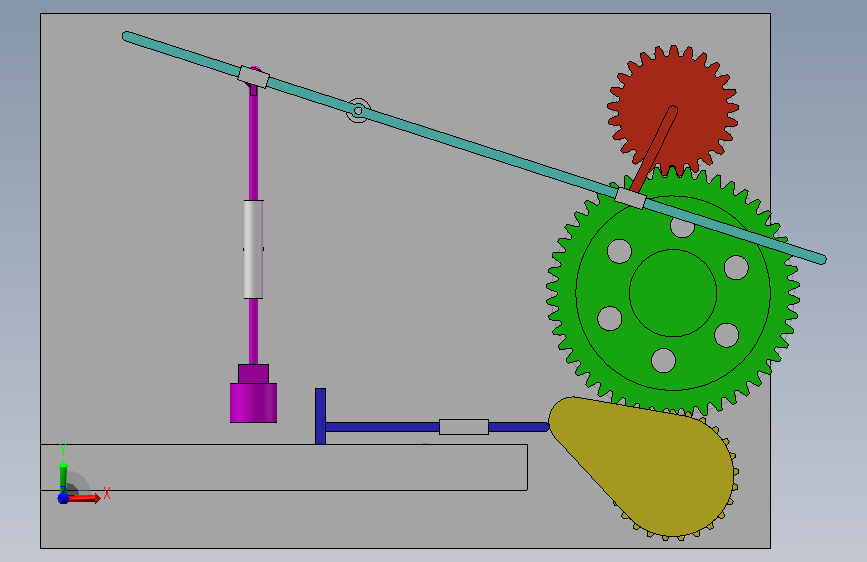Screen dimensions: 867x562
Task: Select the blue vertical plate
Action: click(x=320, y=416)
